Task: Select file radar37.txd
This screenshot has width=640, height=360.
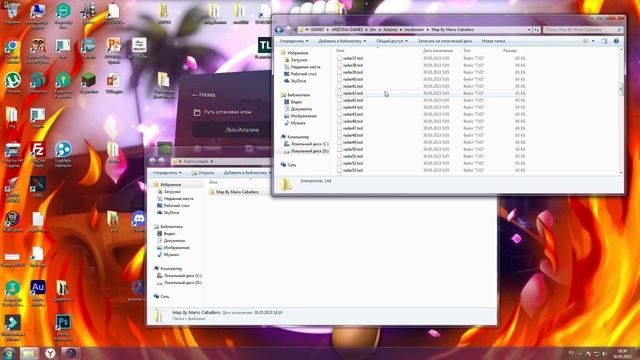Action: [x=431, y=58]
